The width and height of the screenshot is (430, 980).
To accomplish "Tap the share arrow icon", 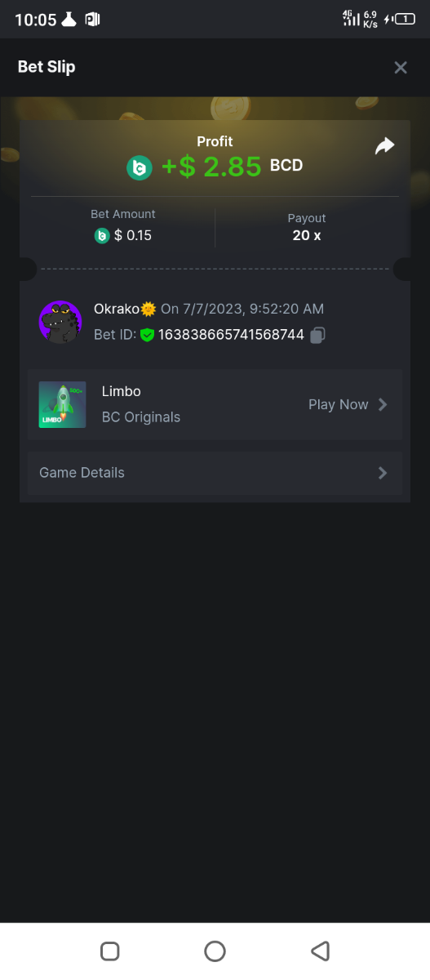I will pyautogui.click(x=384, y=145).
